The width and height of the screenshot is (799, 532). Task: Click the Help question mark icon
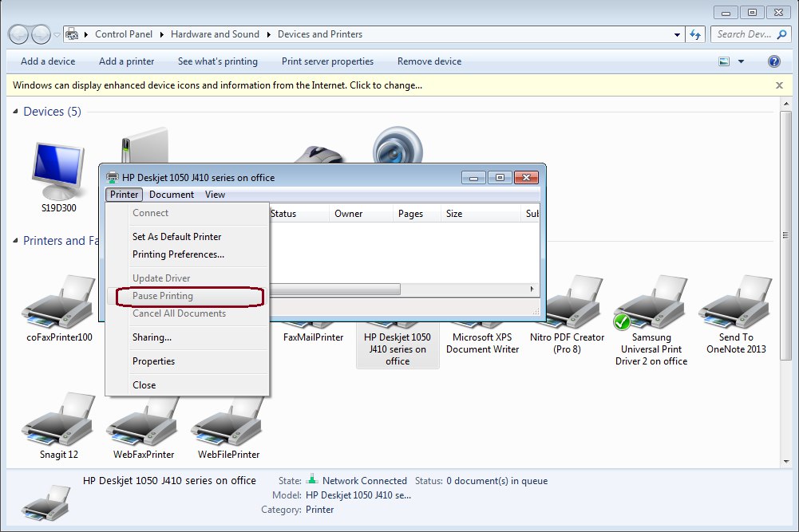(773, 61)
